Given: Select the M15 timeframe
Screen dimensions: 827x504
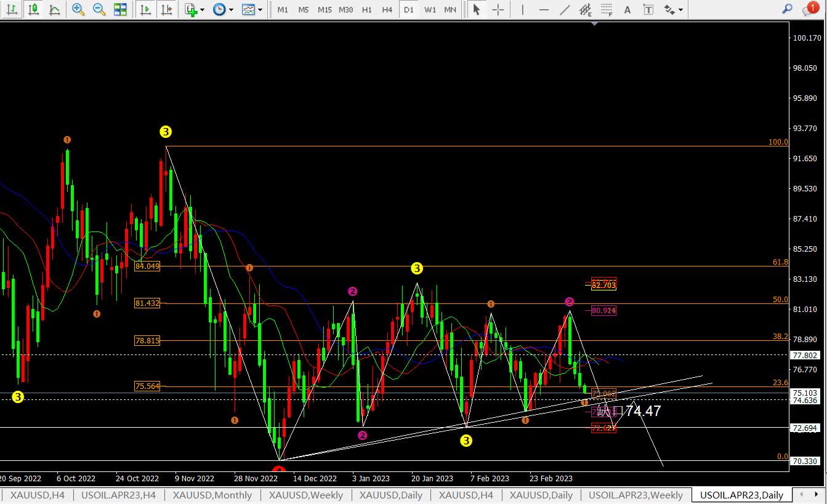Looking at the screenshot, I should tap(325, 10).
